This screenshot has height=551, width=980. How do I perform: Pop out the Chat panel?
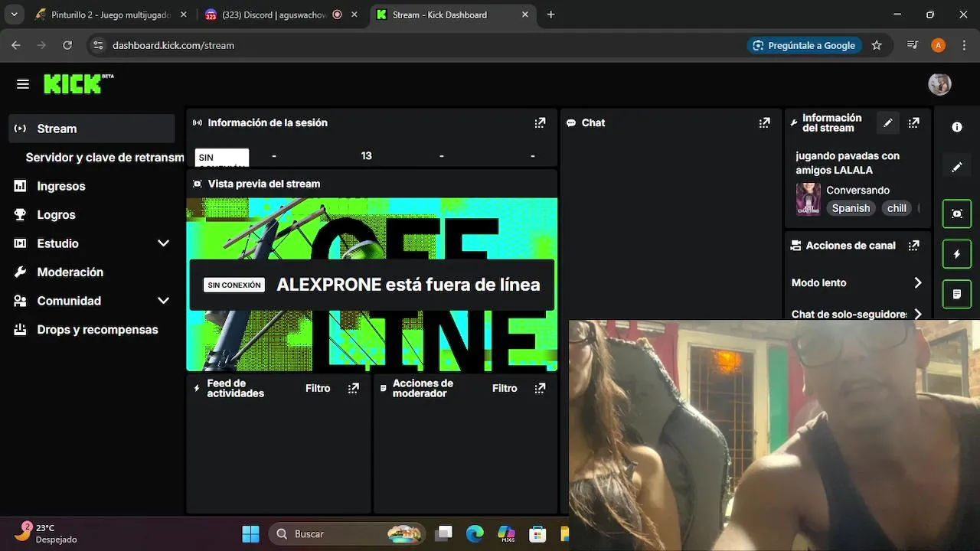click(764, 122)
